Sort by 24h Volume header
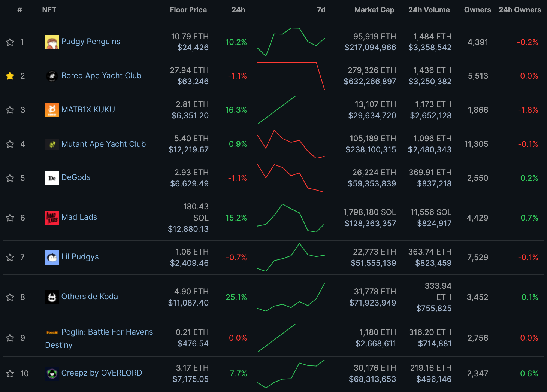The height and width of the screenshot is (392, 547). tap(429, 10)
